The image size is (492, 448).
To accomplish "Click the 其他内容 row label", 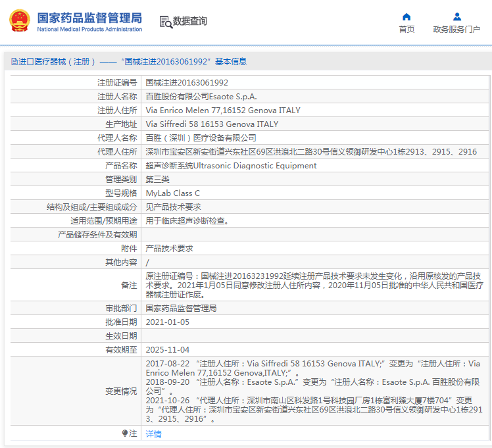I will (x=121, y=262).
